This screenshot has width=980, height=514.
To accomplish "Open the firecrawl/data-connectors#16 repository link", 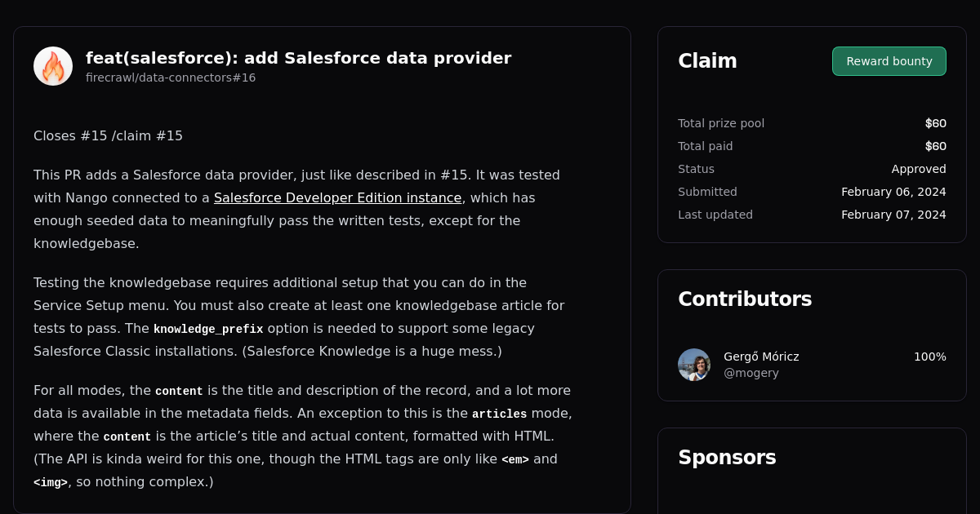I will point(171,78).
